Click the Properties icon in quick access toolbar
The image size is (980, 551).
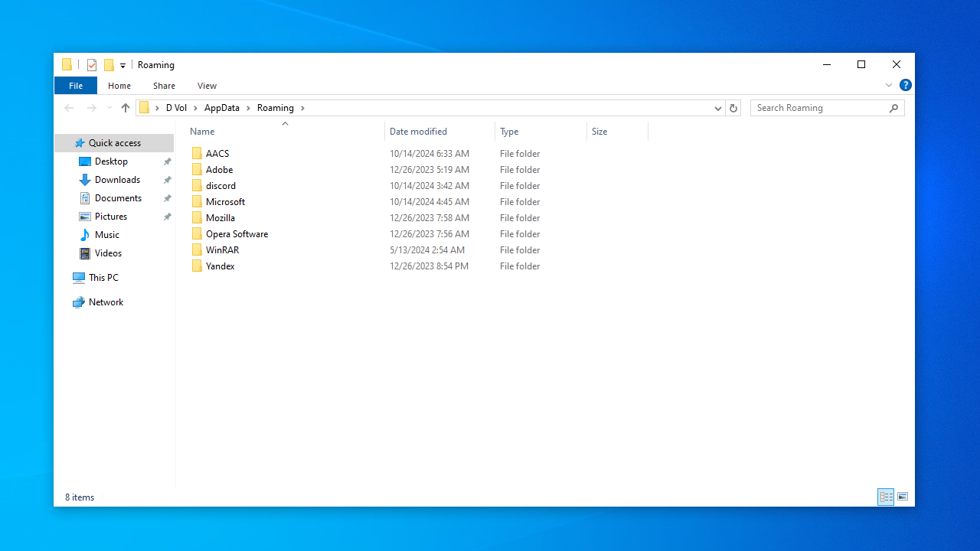click(x=92, y=65)
